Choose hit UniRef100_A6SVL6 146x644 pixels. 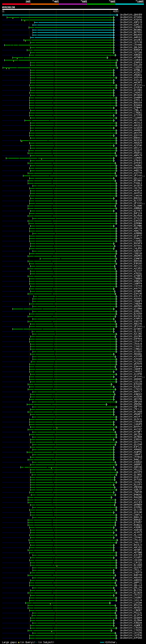click(x=131, y=123)
